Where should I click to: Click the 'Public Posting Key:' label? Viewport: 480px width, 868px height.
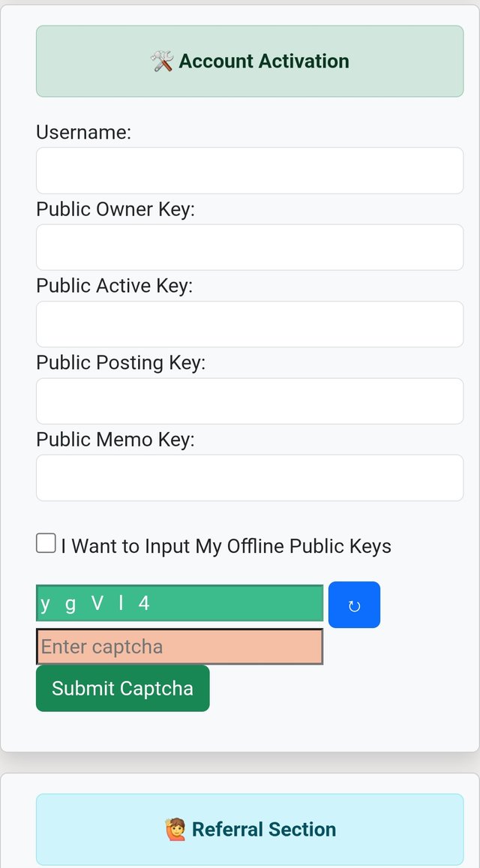[x=121, y=363]
